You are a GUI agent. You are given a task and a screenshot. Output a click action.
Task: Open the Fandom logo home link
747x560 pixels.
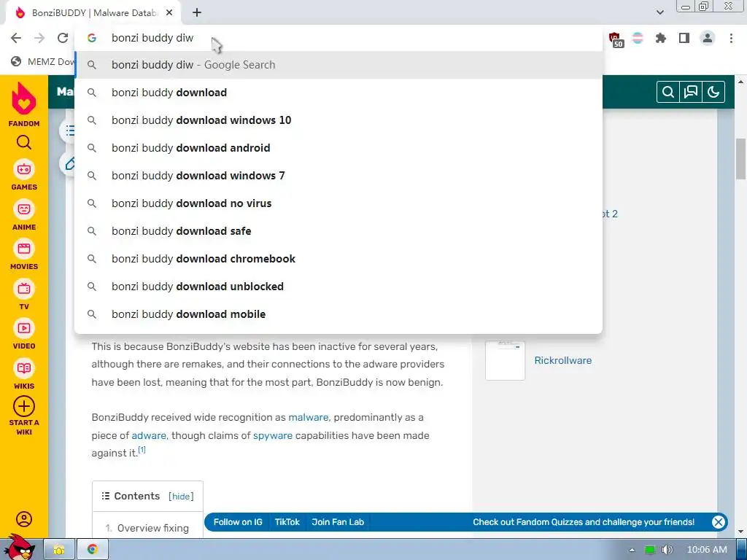click(24, 104)
